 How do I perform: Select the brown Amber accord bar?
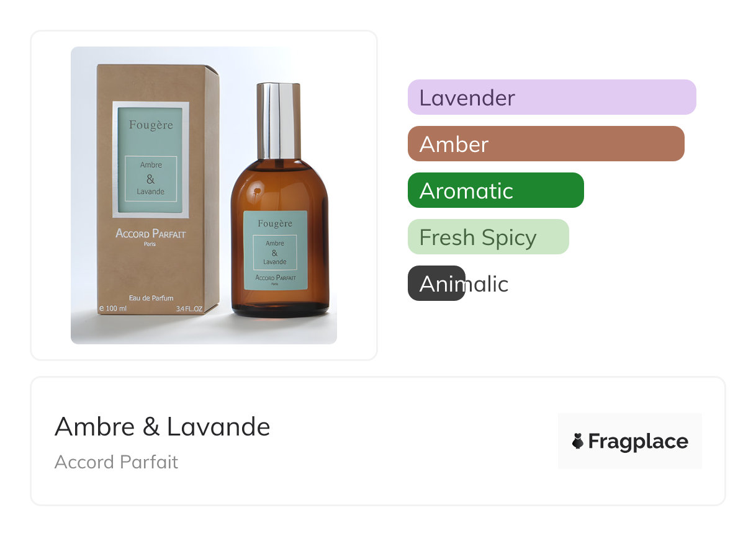(x=546, y=144)
